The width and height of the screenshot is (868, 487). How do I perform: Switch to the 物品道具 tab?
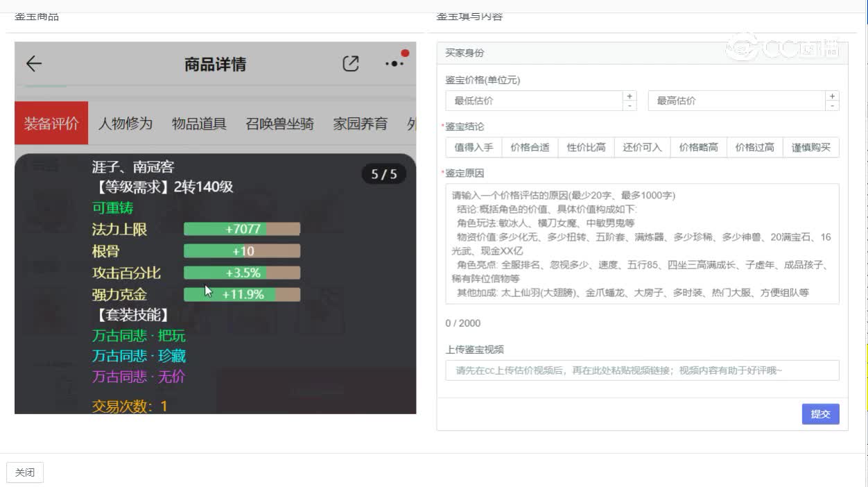click(199, 123)
